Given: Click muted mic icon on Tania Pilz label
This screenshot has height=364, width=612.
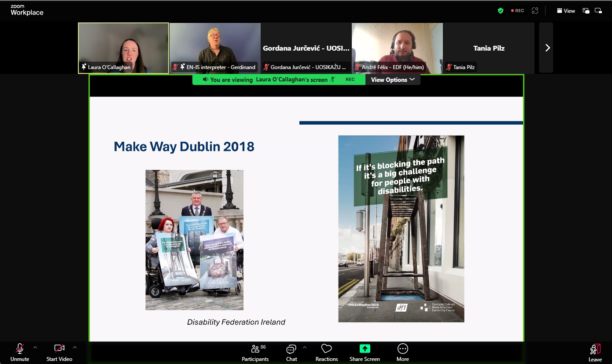Looking at the screenshot, I should point(449,67).
